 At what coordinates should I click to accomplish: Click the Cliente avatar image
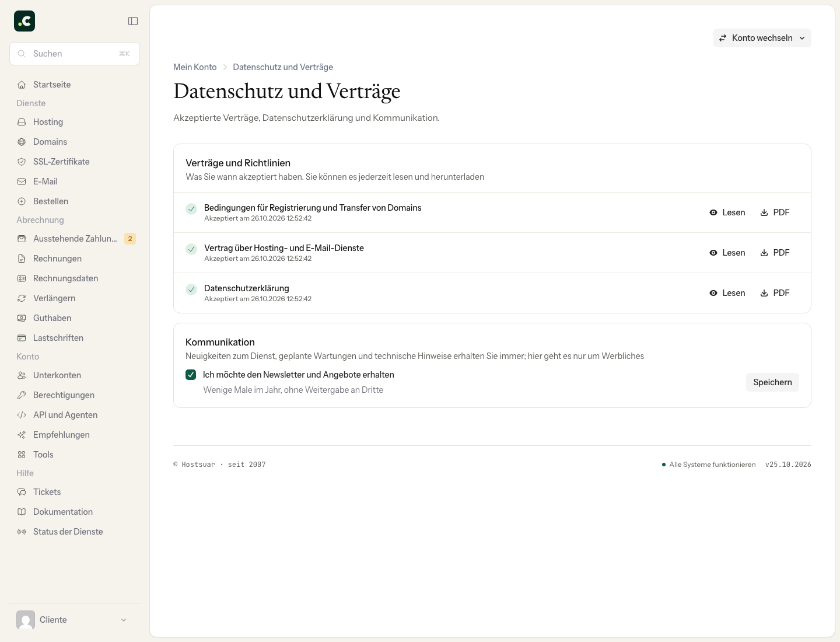pos(26,620)
